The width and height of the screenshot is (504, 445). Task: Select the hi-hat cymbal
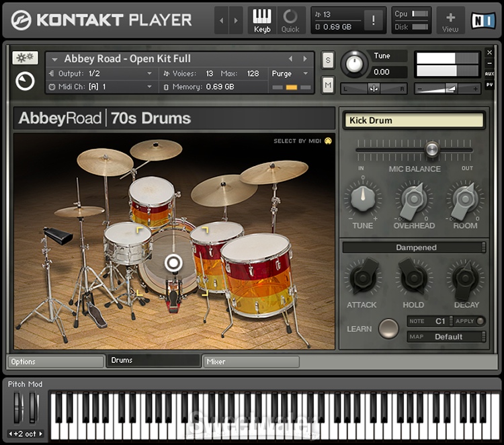coord(79,211)
